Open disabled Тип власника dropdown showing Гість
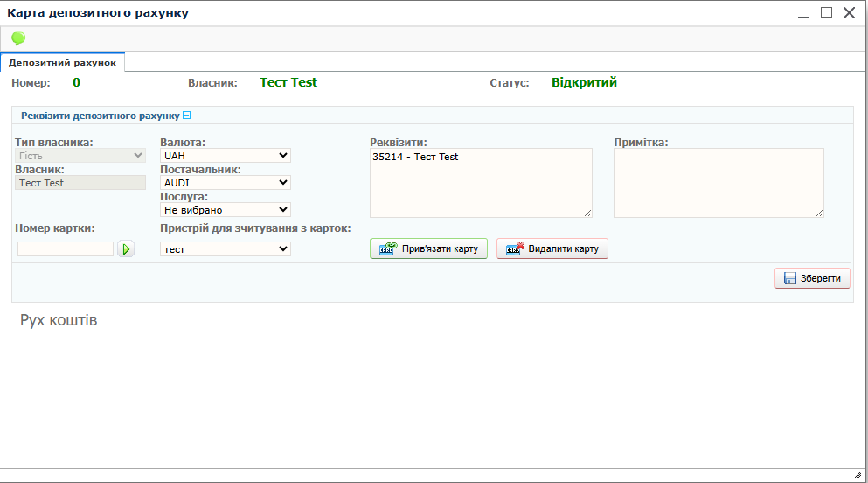This screenshot has width=868, height=483. point(80,156)
